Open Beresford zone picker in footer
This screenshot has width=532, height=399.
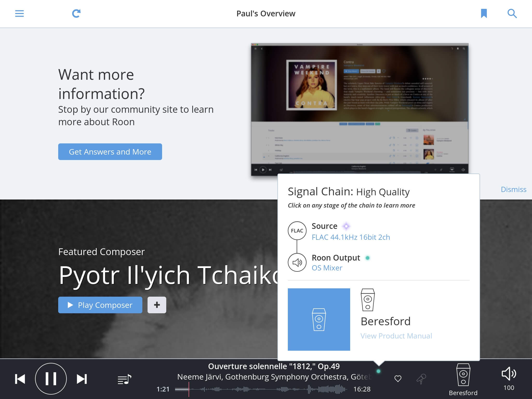click(463, 380)
